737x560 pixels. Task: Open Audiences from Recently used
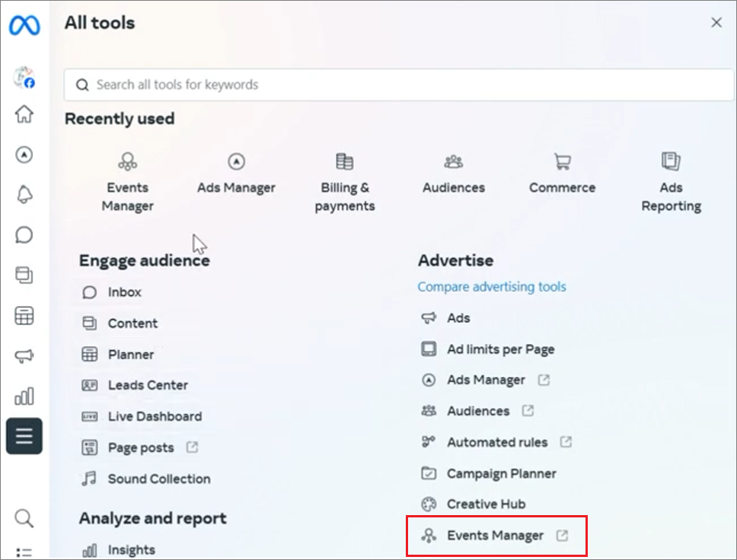tap(454, 173)
